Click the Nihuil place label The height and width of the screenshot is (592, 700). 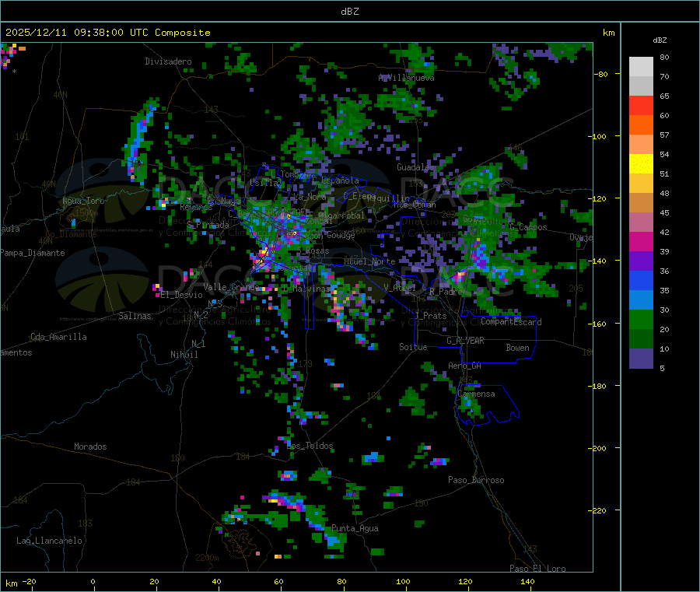pyautogui.click(x=184, y=355)
